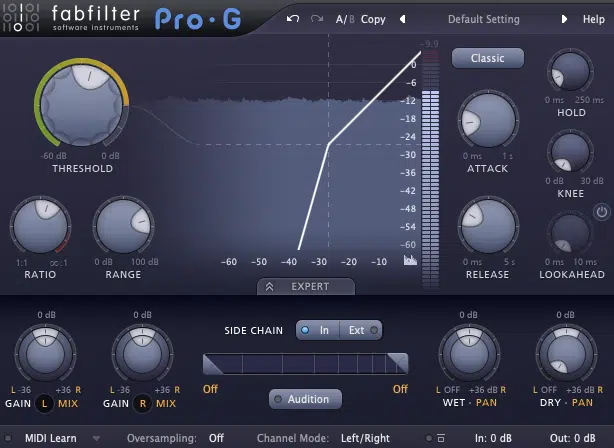614x448 pixels.
Task: Click the Ratio knob
Action: coord(40,226)
